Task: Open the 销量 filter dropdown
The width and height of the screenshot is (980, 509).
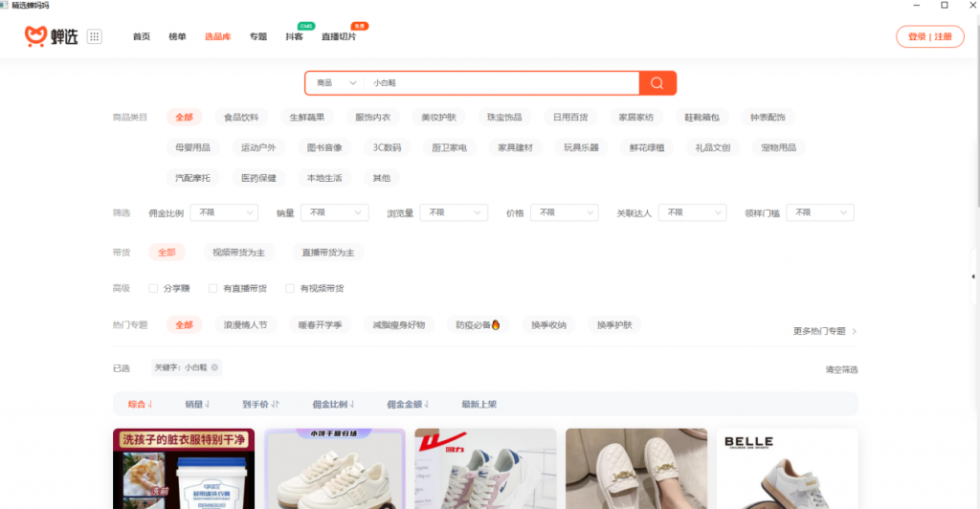Action: click(x=335, y=212)
